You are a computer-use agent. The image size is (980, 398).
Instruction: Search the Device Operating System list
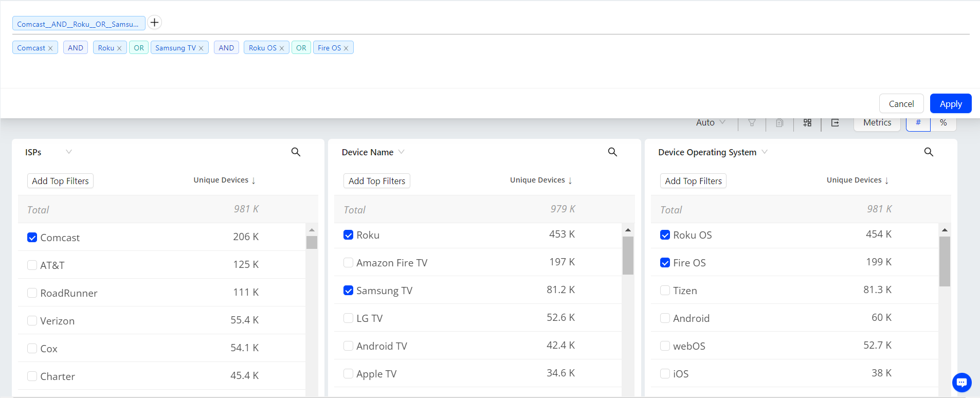[x=929, y=152]
